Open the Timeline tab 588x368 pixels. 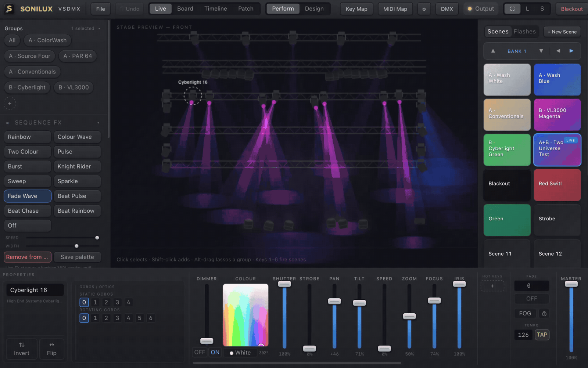pyautogui.click(x=216, y=9)
